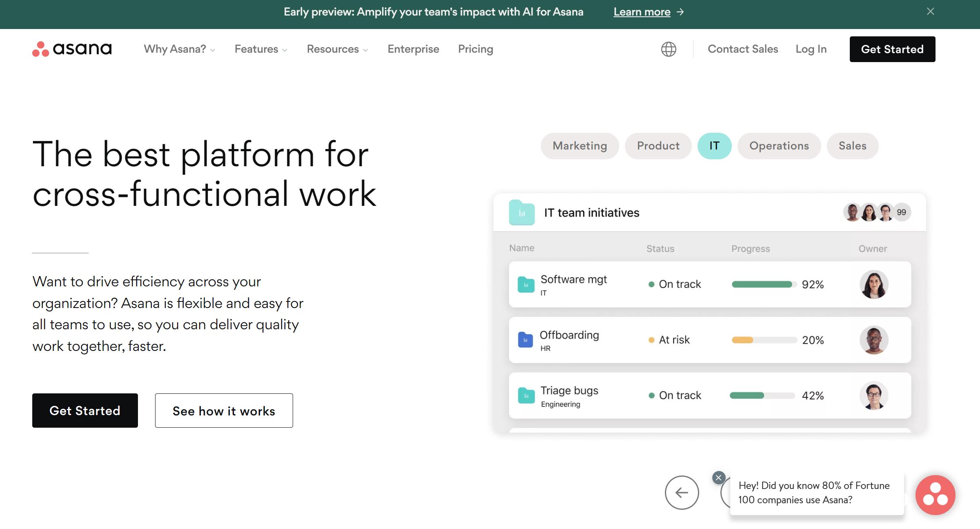Click the Offboarding blue folder icon
The height and width of the screenshot is (529, 980).
pyautogui.click(x=525, y=340)
